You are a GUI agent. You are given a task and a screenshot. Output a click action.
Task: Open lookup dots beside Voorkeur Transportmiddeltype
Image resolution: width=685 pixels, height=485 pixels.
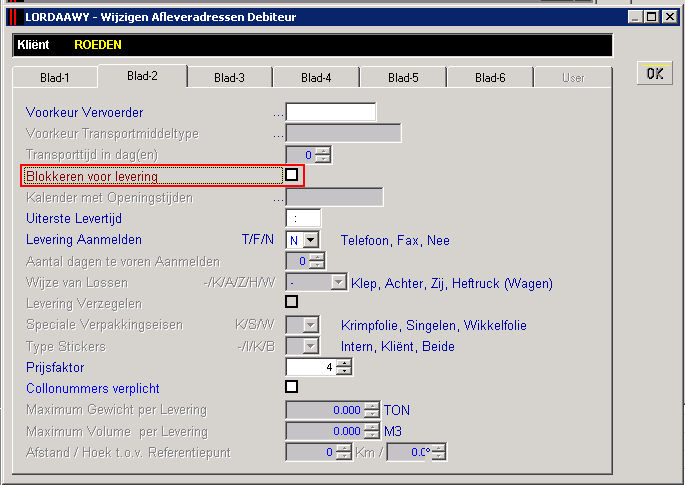(278, 135)
